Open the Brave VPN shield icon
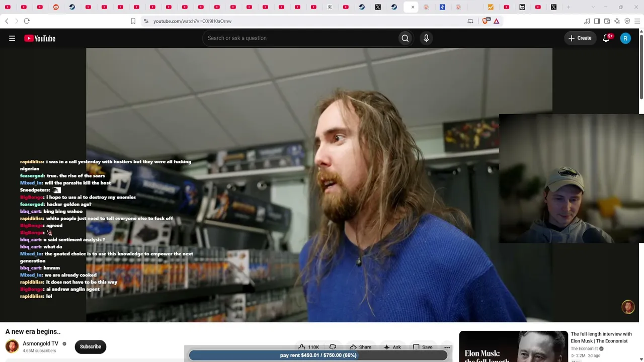The width and height of the screenshot is (644, 362). point(627,21)
